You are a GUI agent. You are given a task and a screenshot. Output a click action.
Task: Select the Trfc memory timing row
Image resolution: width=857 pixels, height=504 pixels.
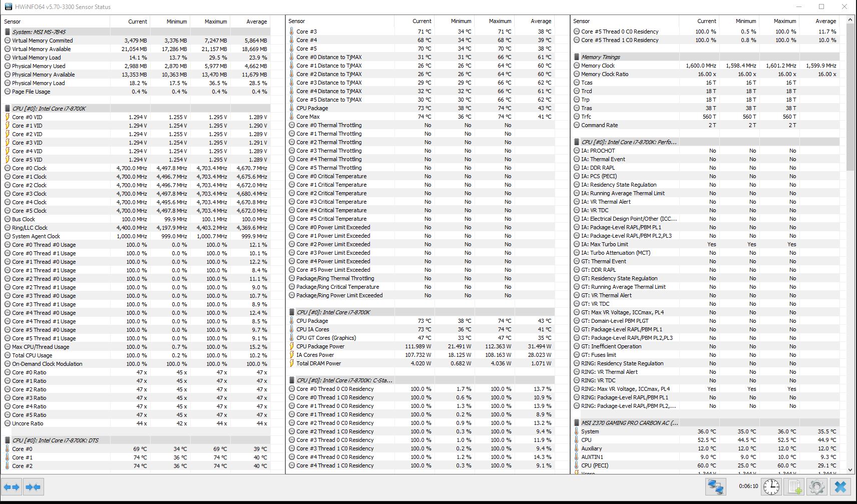706,117
